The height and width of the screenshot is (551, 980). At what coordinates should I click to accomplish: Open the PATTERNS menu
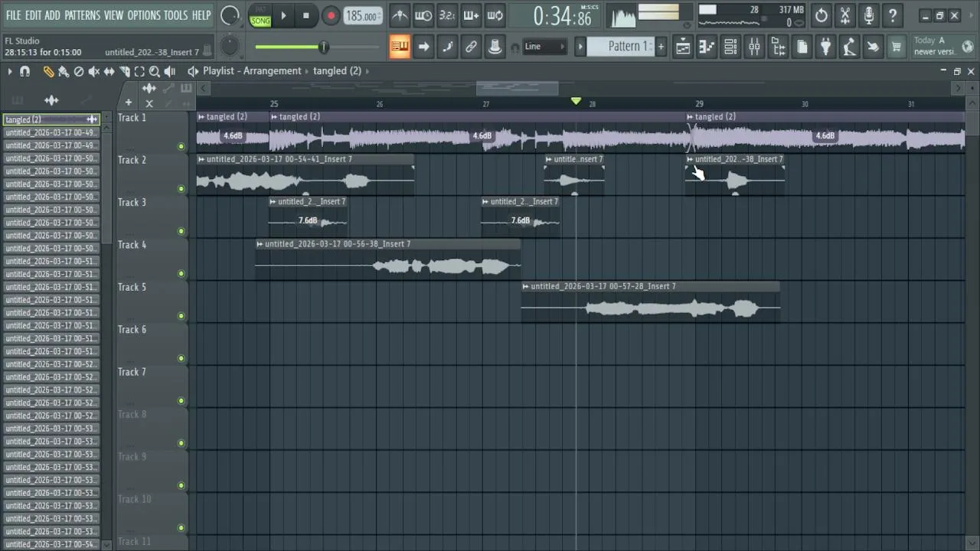click(82, 15)
